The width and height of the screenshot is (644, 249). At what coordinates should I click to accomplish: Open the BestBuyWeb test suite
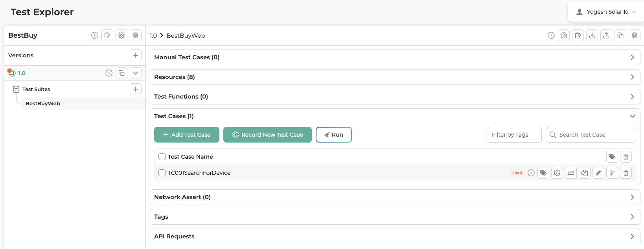[43, 104]
